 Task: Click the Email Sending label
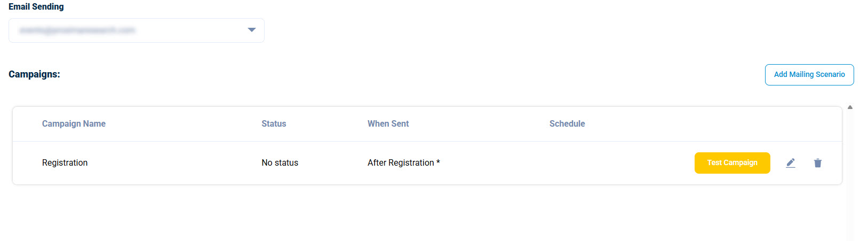36,7
